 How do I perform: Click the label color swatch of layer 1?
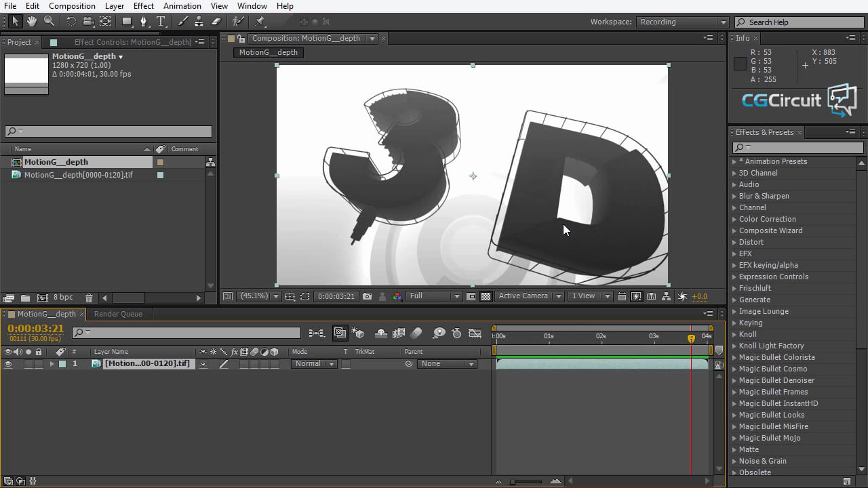click(x=62, y=364)
